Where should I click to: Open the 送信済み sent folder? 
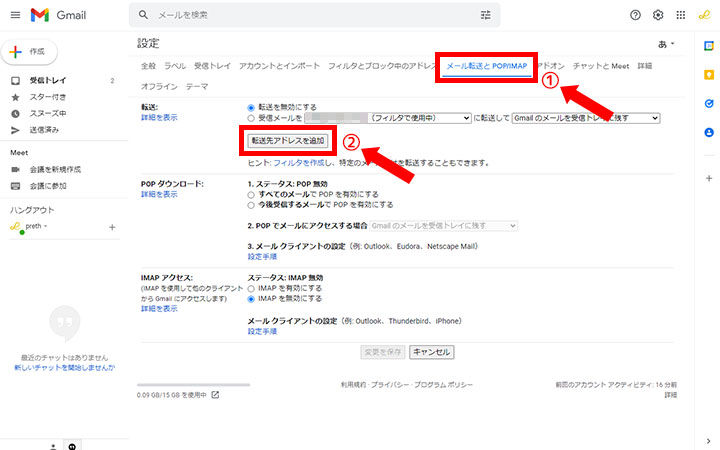44,130
